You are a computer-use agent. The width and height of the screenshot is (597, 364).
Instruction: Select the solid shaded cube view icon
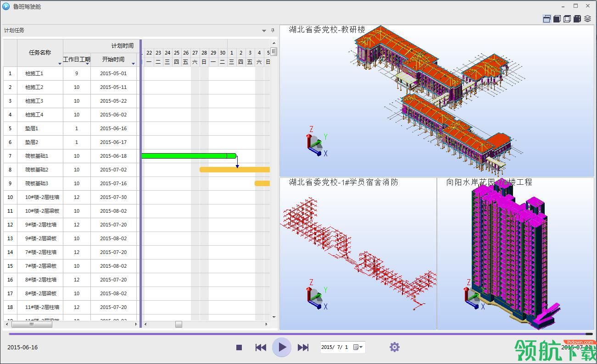click(x=557, y=19)
